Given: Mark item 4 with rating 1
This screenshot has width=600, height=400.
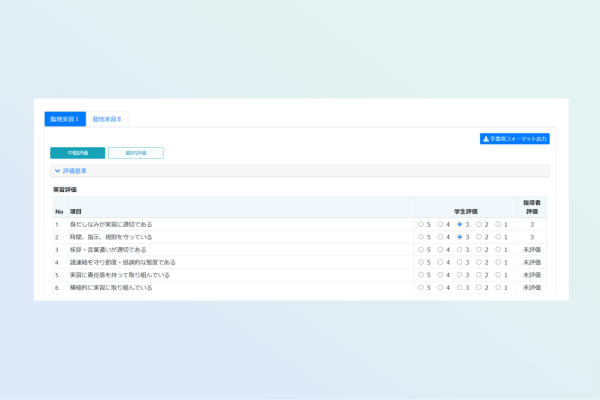Looking at the screenshot, I should pos(497,262).
